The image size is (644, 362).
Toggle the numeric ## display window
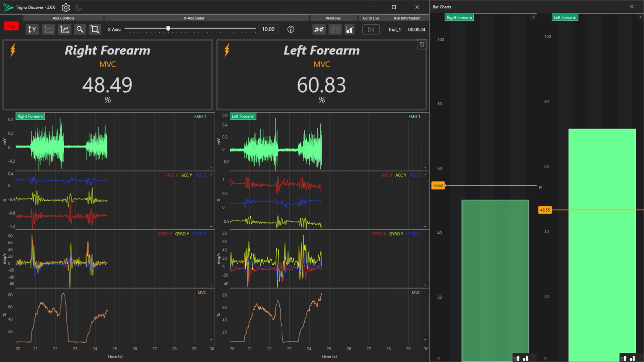pyautogui.click(x=319, y=29)
